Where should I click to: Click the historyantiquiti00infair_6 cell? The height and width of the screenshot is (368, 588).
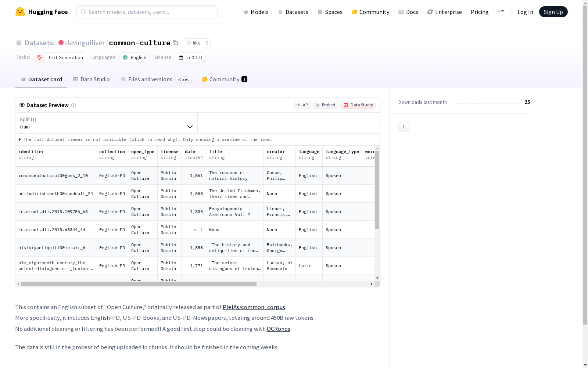pos(56,248)
